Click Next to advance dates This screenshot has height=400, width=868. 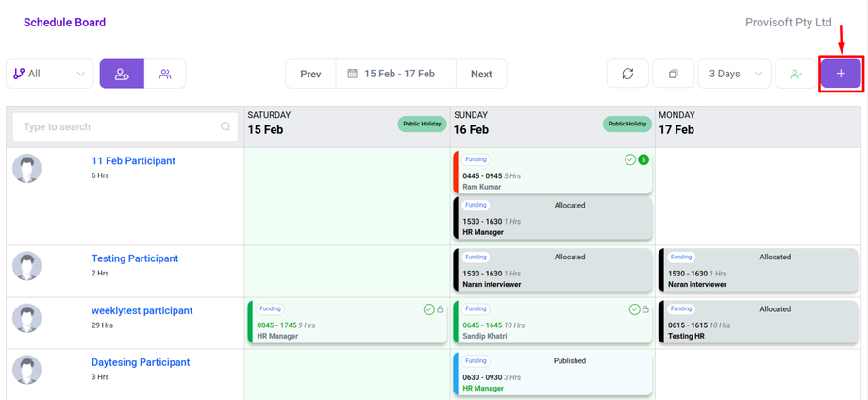pyautogui.click(x=481, y=74)
